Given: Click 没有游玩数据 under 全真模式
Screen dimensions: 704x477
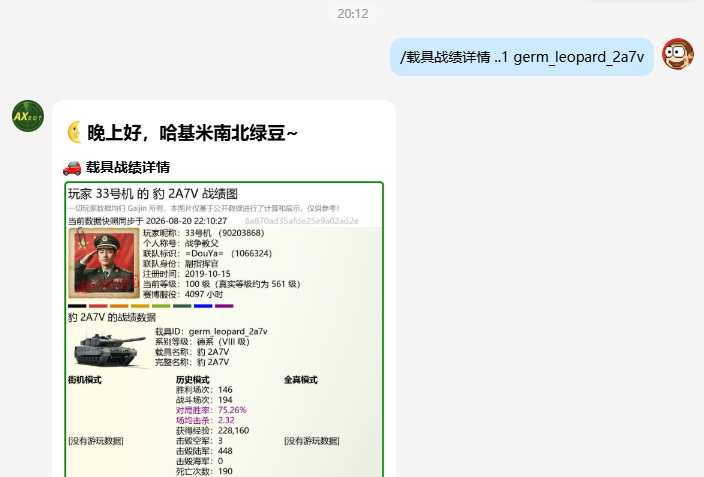Looking at the screenshot, I should [x=312, y=441].
